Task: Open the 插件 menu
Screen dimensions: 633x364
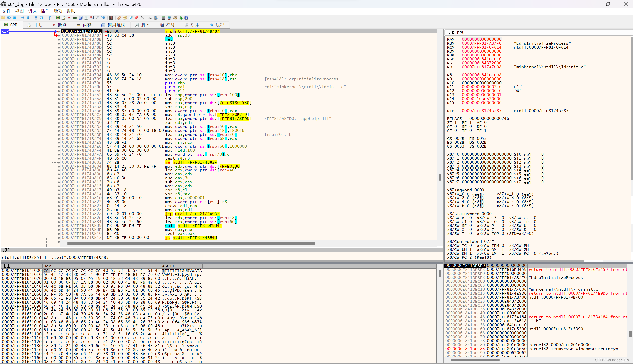Action: 45,11
